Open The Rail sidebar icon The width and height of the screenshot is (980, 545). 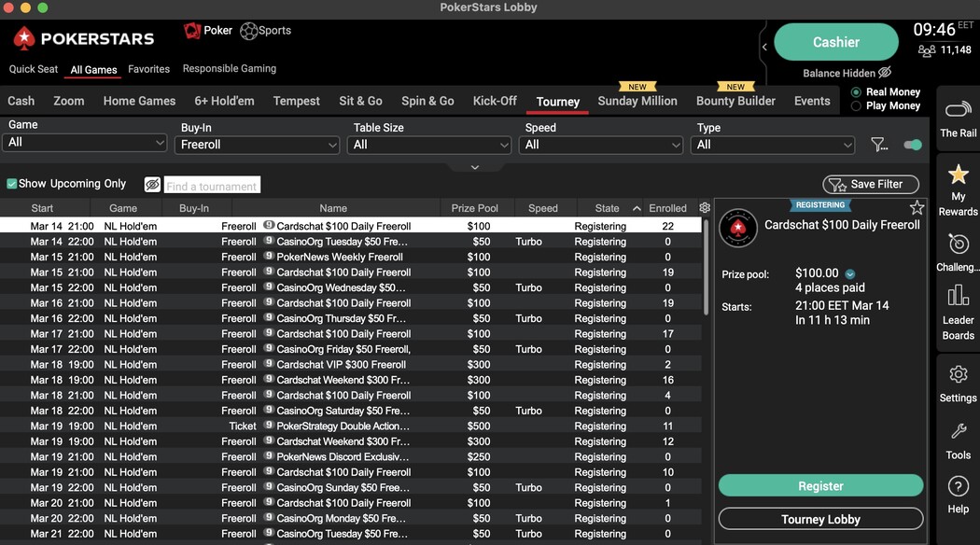[x=958, y=110]
